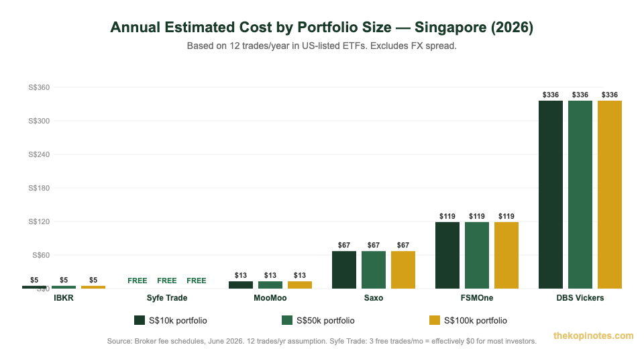Click the DBS Vickers S$50k green bar
The height and width of the screenshot is (349, 644).
click(x=580, y=195)
